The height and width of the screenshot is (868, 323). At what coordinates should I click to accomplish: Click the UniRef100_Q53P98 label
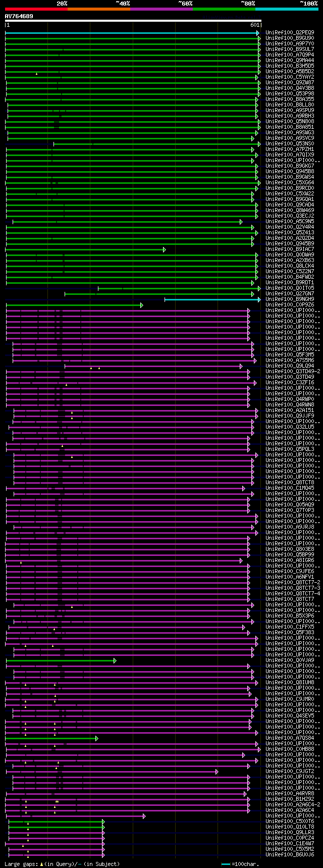point(290,93)
